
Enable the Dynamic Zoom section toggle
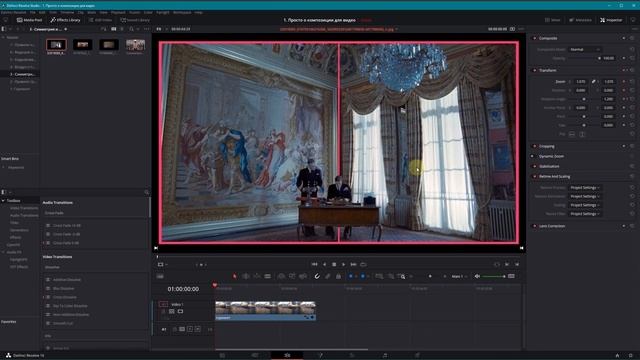click(x=533, y=156)
